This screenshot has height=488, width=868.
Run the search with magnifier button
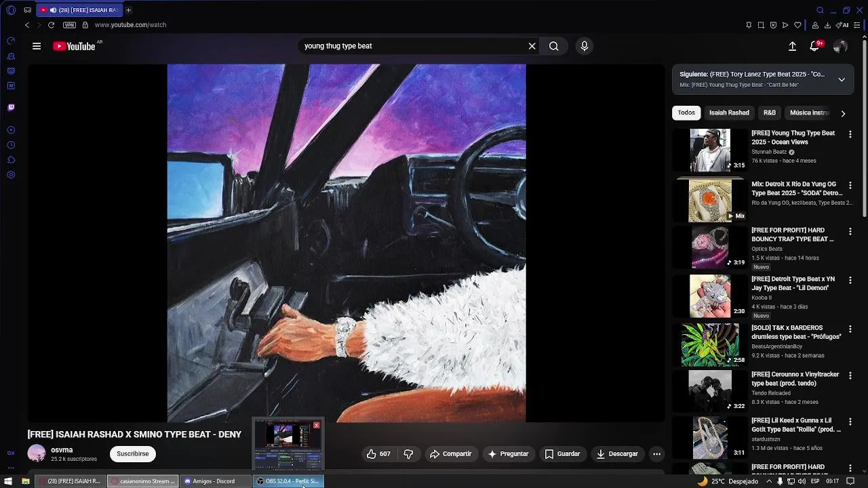pyautogui.click(x=554, y=46)
